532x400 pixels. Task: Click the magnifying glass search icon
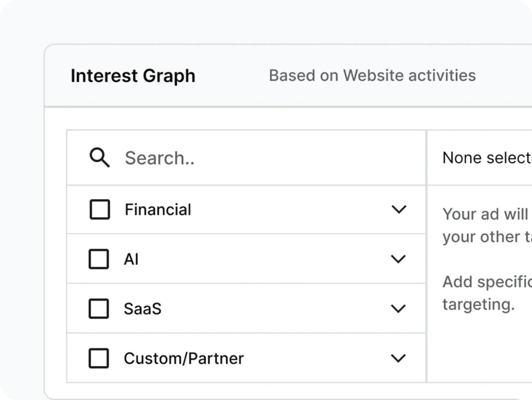(x=99, y=158)
